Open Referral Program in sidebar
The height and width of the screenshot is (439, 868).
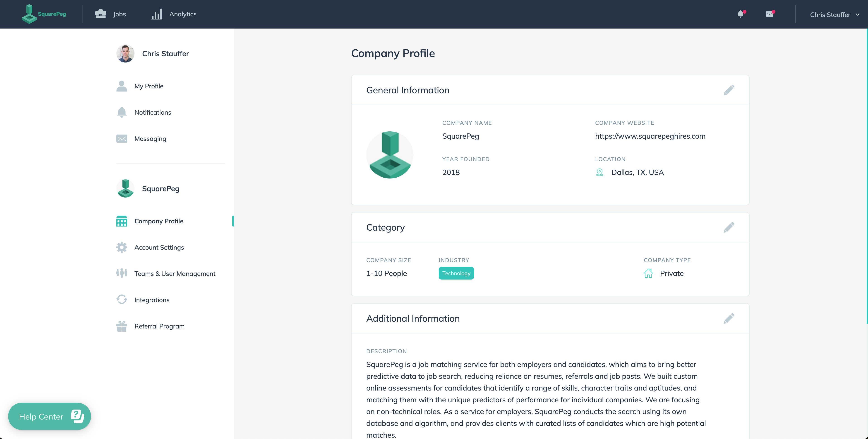pos(159,326)
